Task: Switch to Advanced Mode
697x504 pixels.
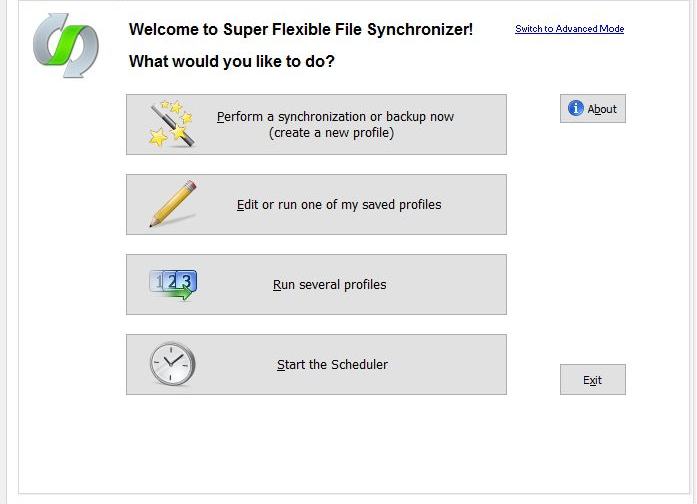Action: click(x=569, y=29)
